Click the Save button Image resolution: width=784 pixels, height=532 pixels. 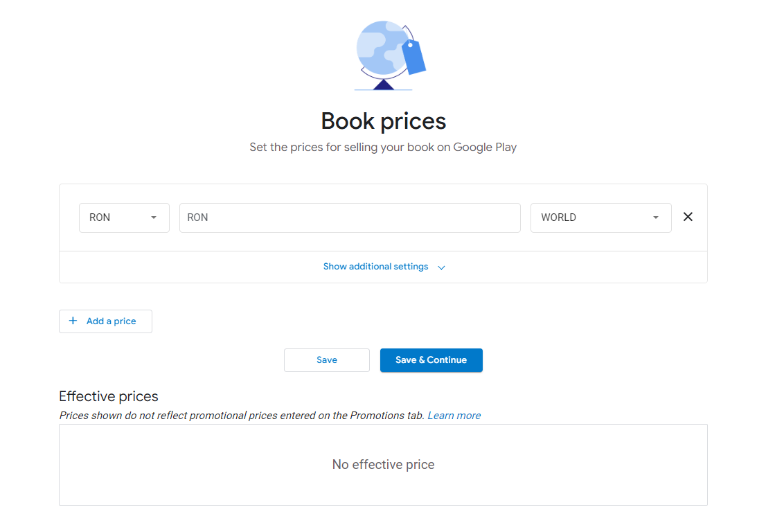(326, 360)
